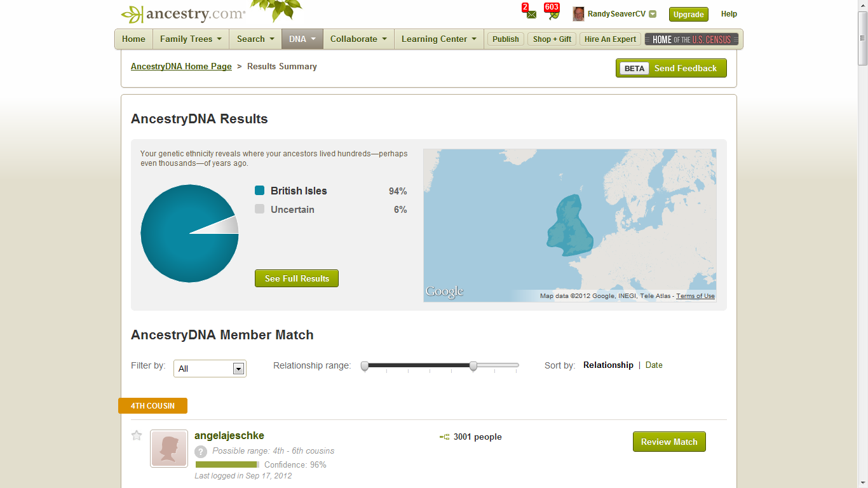
Task: Click the Uncertain gray swatch
Action: (x=259, y=209)
